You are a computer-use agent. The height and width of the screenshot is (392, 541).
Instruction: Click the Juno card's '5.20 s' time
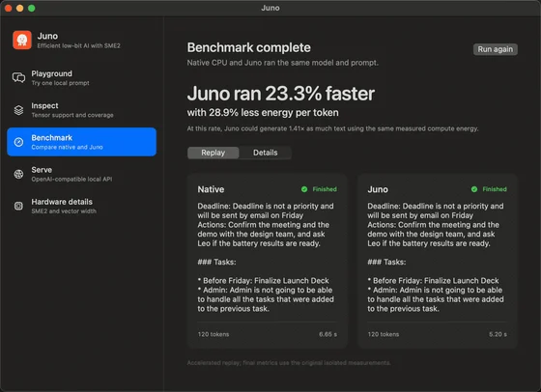[x=498, y=334]
